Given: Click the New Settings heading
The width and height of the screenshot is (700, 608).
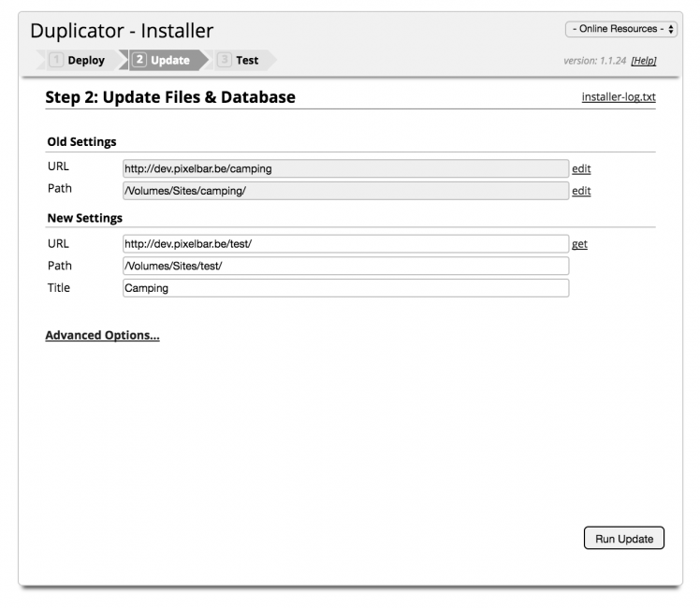Looking at the screenshot, I should click(x=85, y=218).
